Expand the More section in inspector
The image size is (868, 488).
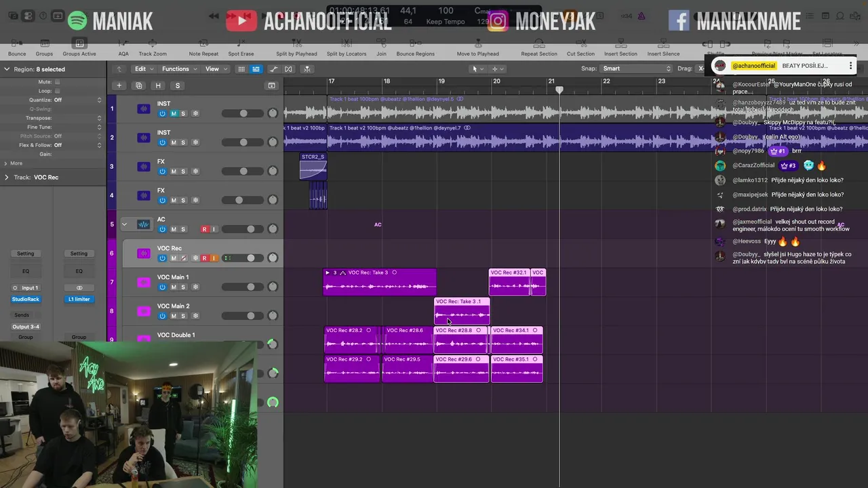[x=6, y=163]
